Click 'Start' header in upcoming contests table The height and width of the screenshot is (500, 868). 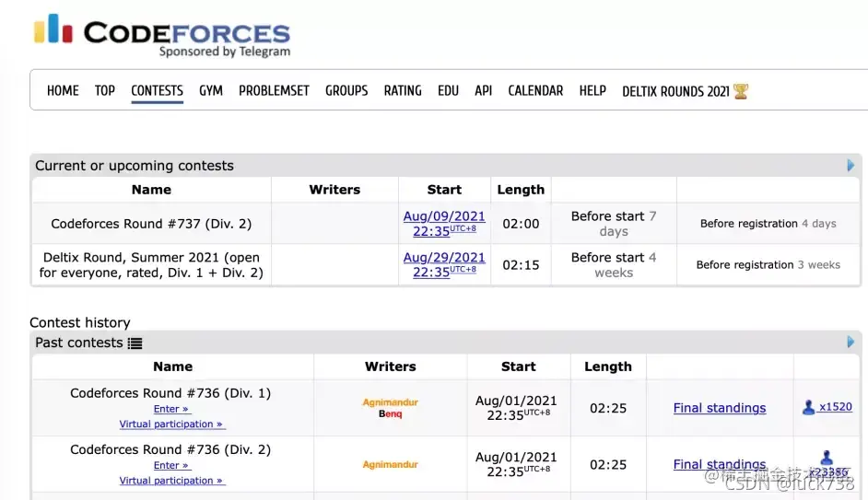point(444,190)
